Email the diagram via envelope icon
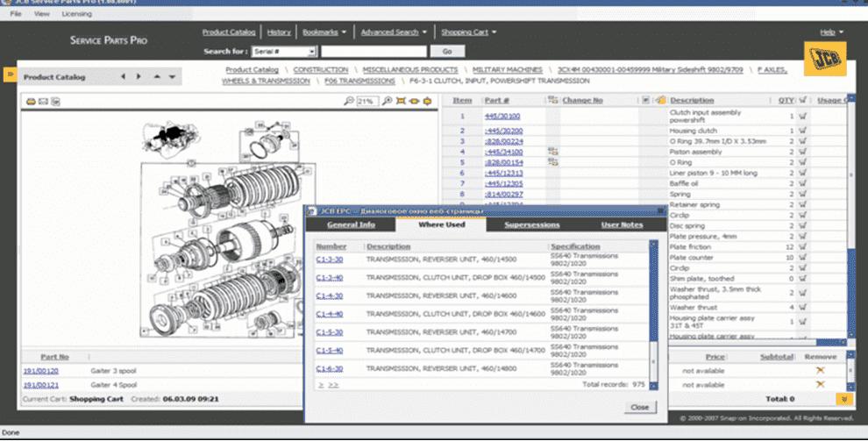This screenshot has height=441, width=868. click(43, 101)
